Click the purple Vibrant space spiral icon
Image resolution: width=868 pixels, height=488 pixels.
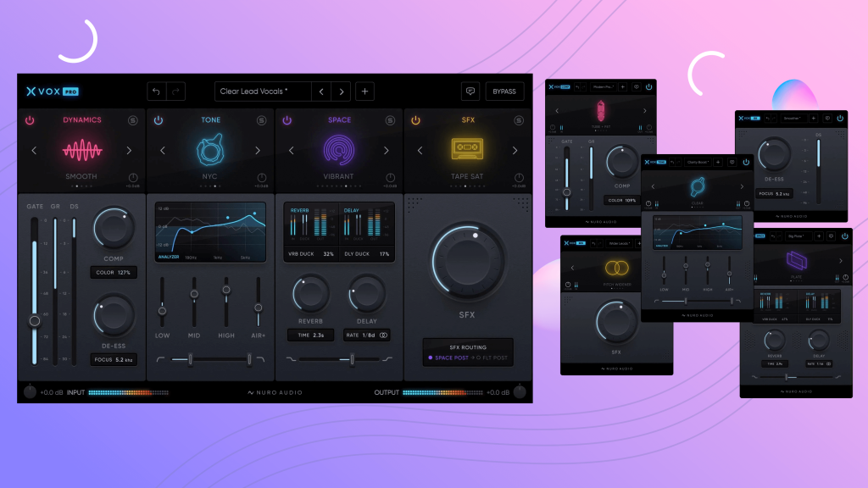[x=339, y=151]
